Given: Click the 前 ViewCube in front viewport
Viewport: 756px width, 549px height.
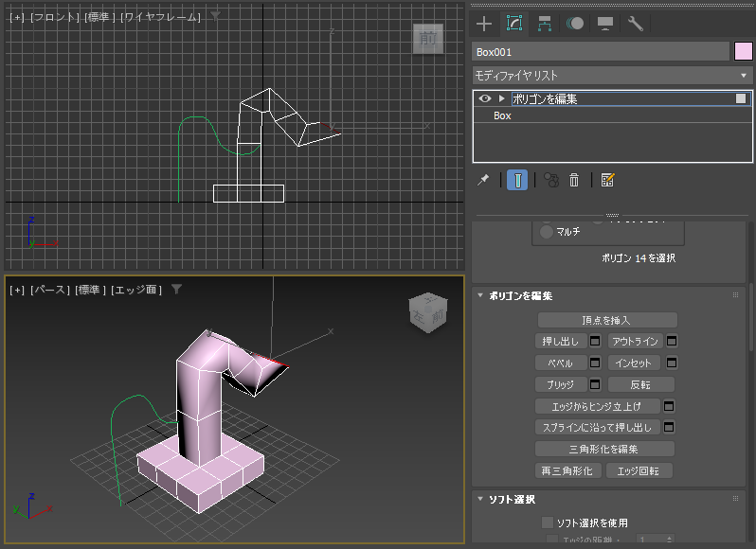Looking at the screenshot, I should (428, 39).
